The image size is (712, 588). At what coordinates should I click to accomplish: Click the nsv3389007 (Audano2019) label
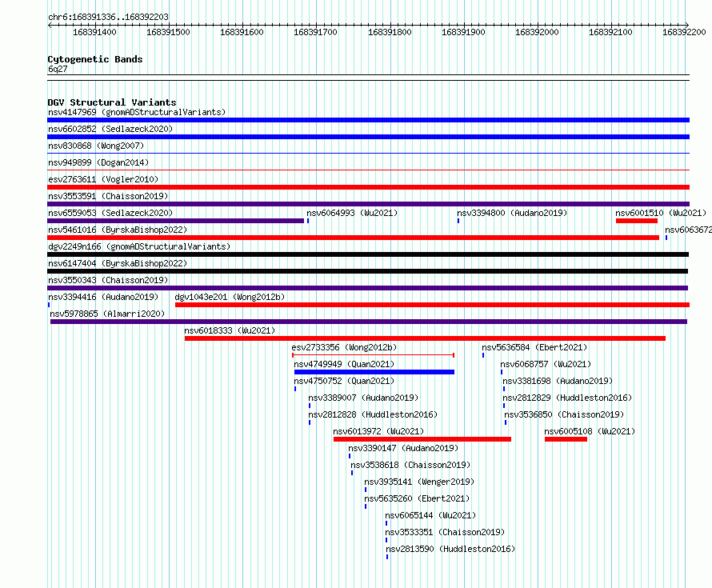click(x=363, y=398)
